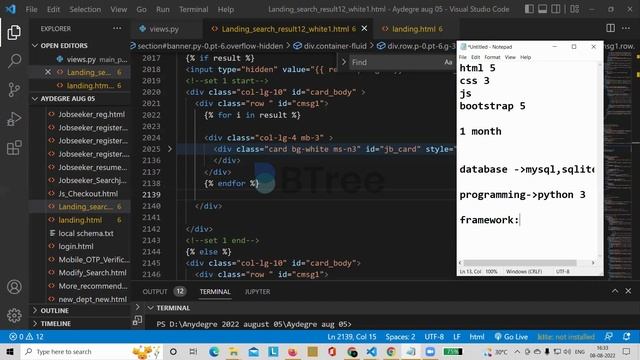Change indentation via Spaces: 2

400,337
